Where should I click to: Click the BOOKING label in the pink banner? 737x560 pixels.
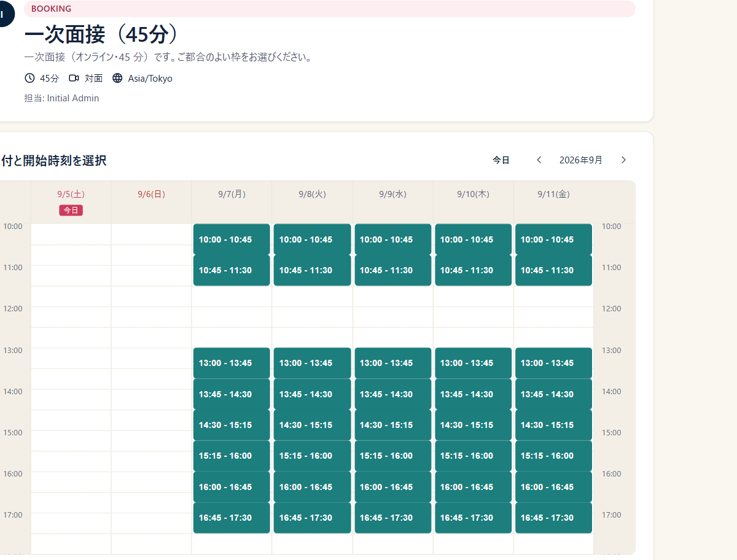(x=51, y=9)
